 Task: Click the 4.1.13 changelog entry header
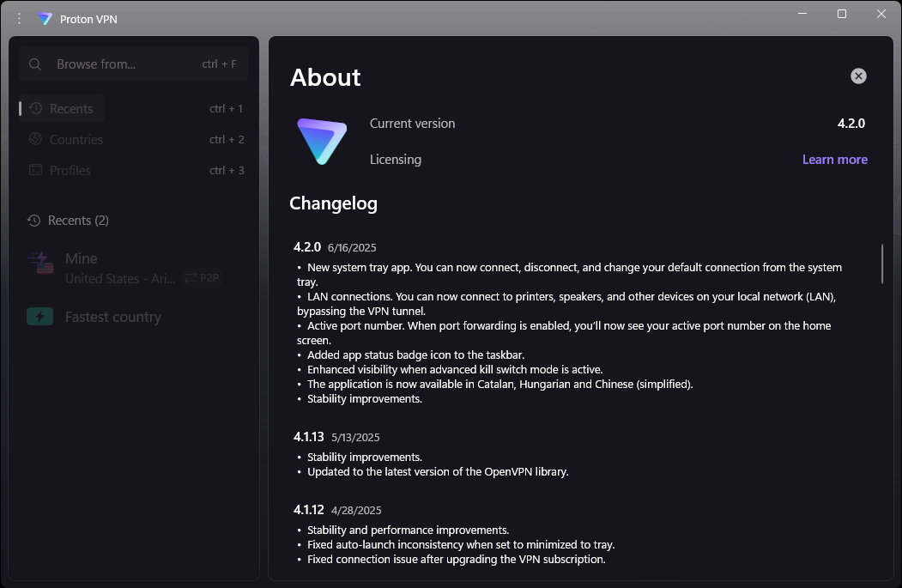[308, 437]
